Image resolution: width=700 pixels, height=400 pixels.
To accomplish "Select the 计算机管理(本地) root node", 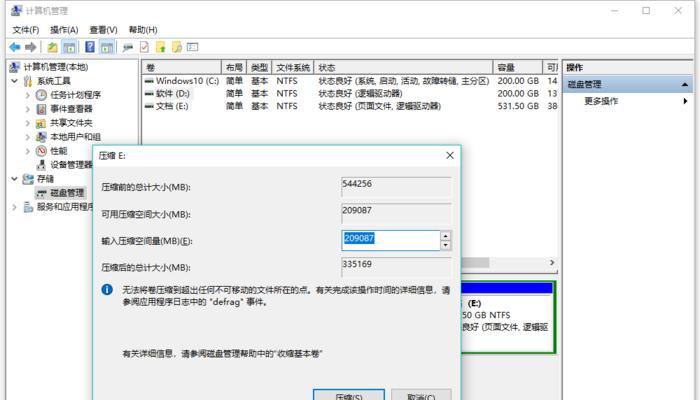I will click(x=56, y=67).
